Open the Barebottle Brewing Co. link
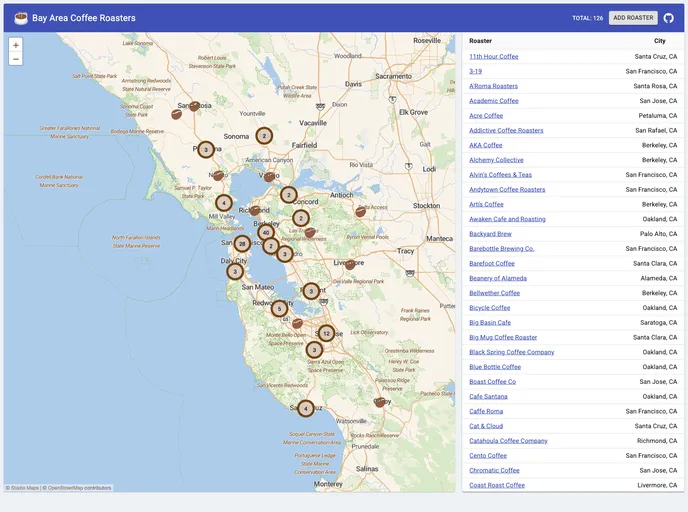Screen dimensions: 688x512 tap(502, 249)
